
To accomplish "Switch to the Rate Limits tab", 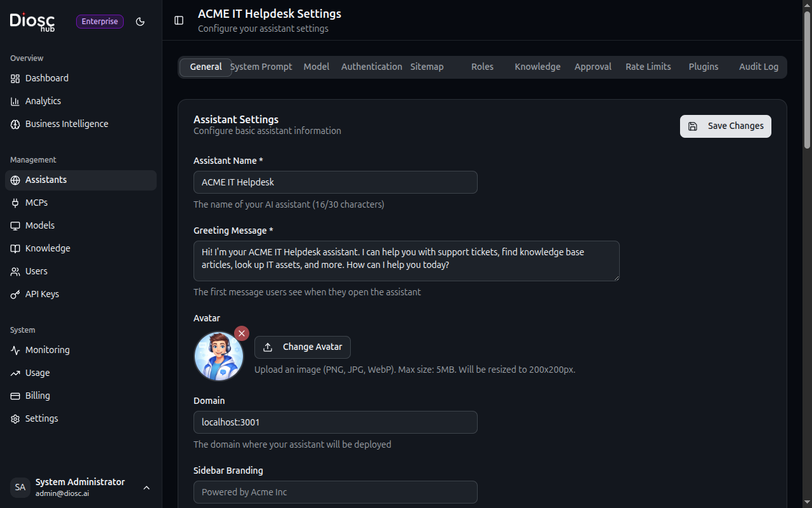I will tap(648, 67).
